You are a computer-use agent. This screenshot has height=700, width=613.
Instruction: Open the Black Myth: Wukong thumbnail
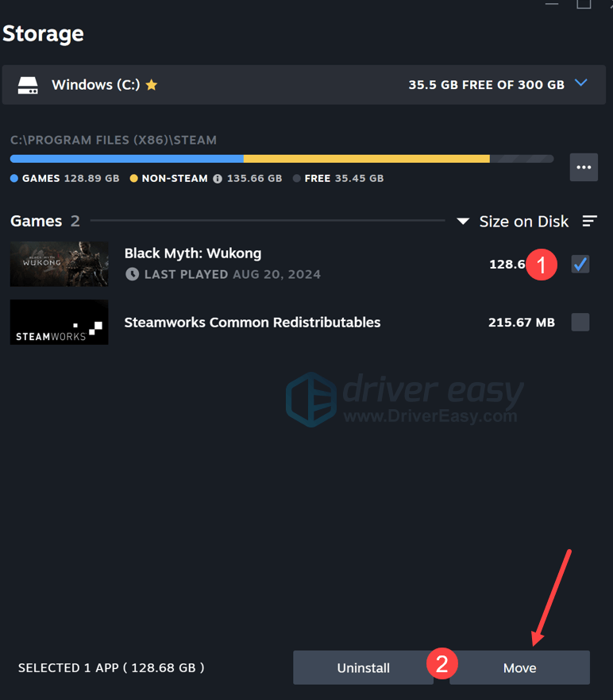click(60, 264)
